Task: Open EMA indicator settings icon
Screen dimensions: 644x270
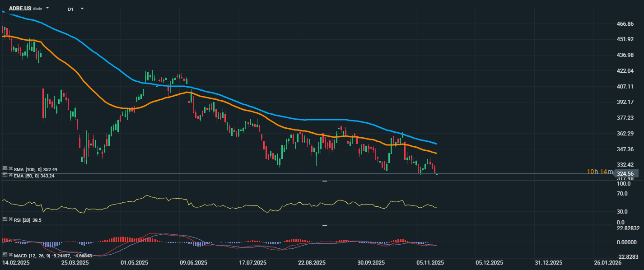Action: 5,175
